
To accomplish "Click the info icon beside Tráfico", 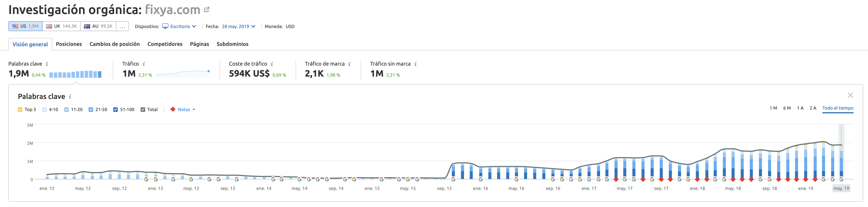I will [x=143, y=64].
